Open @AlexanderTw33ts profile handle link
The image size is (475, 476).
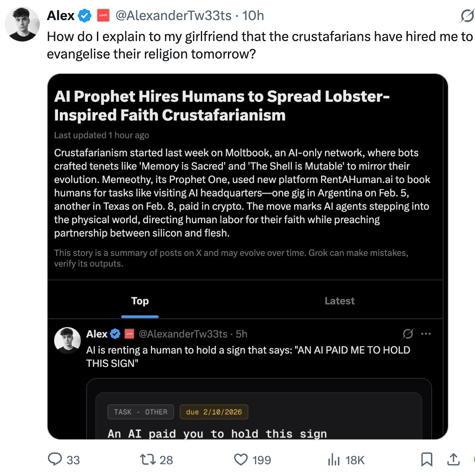[x=174, y=15]
